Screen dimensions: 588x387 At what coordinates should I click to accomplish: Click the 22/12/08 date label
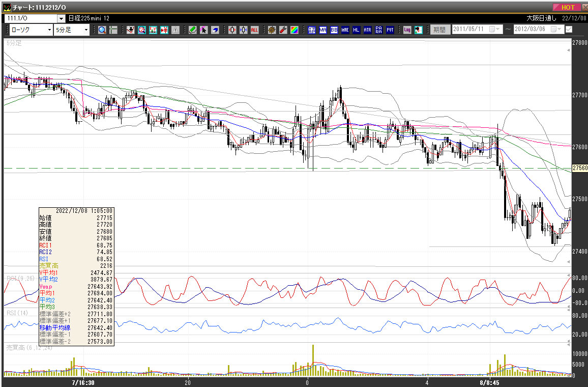(x=574, y=18)
